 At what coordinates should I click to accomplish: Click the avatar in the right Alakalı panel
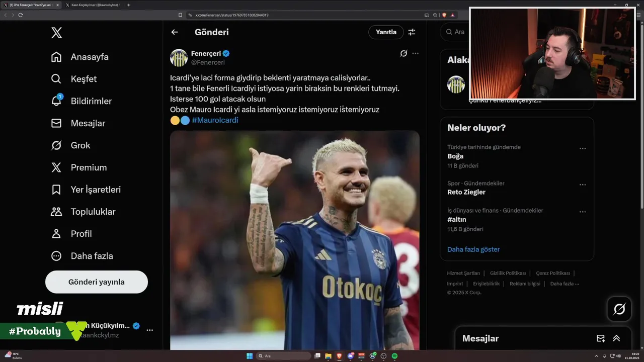coord(456,84)
